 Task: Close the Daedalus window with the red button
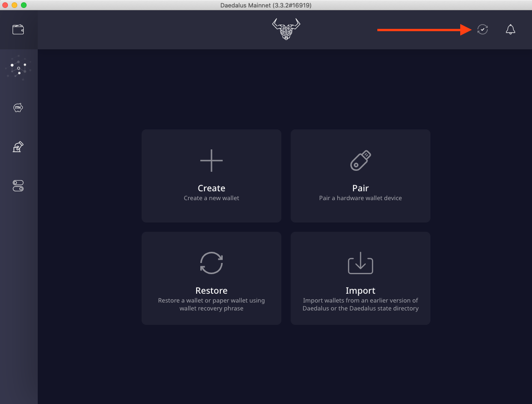(x=5, y=5)
